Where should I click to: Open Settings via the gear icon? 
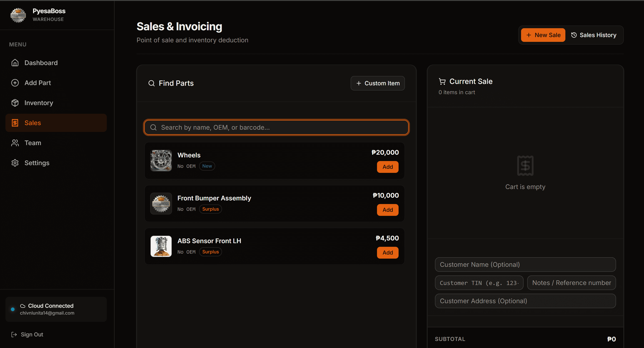coord(15,163)
